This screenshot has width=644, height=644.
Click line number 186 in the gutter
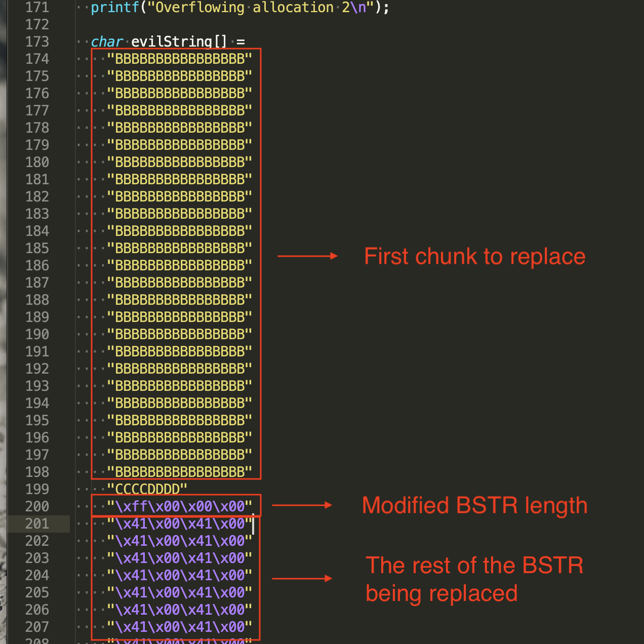tap(37, 265)
